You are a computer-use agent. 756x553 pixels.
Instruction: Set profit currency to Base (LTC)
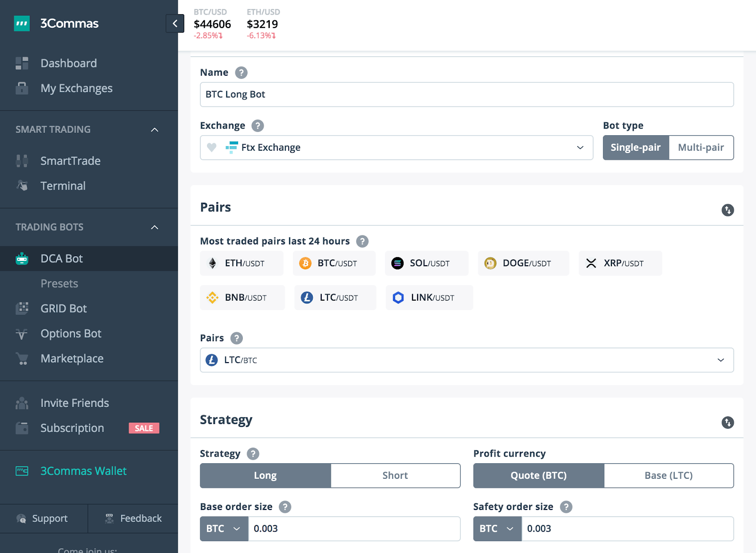coord(669,475)
